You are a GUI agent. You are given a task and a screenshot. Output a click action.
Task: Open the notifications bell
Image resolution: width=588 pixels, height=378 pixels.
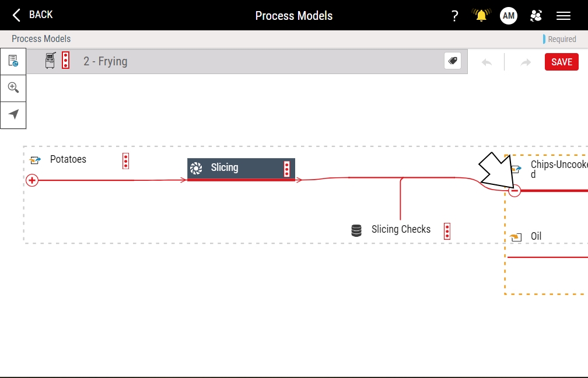coord(481,16)
